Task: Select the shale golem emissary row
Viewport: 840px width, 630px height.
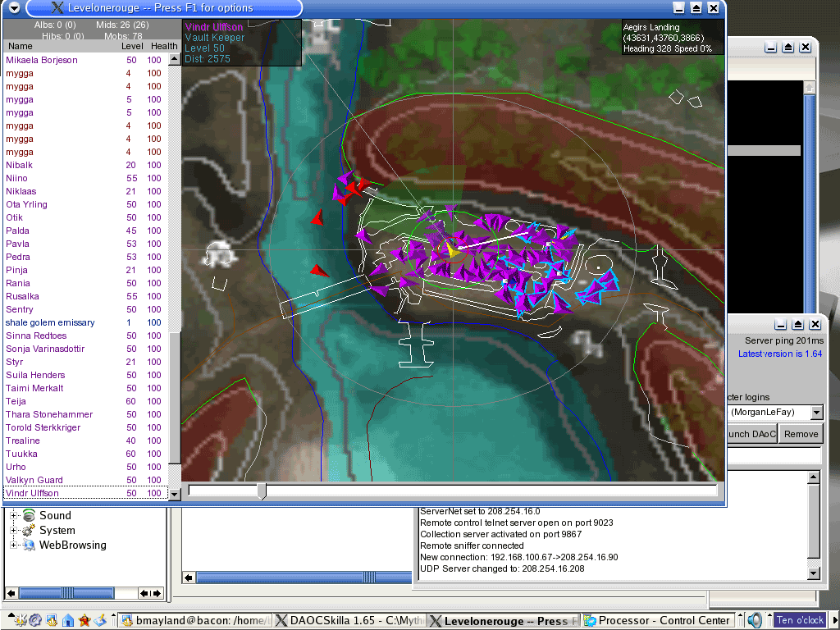Action: click(x=85, y=322)
